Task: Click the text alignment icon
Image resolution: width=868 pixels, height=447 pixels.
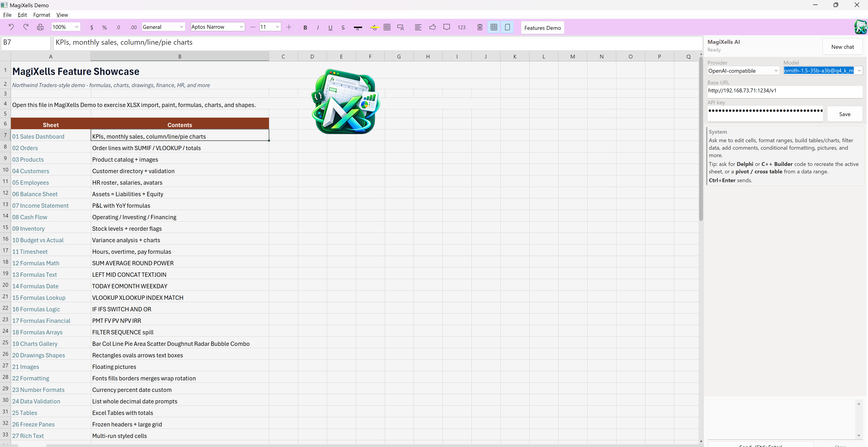Action: point(418,27)
